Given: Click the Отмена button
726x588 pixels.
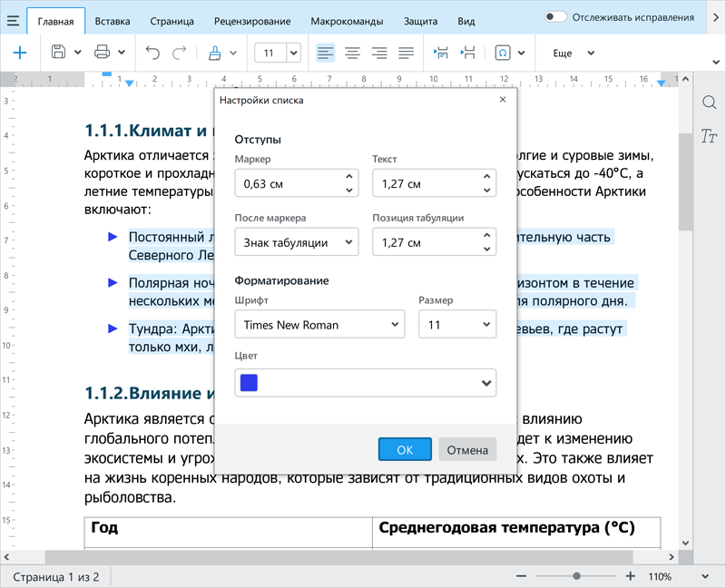Looking at the screenshot, I should click(x=467, y=449).
